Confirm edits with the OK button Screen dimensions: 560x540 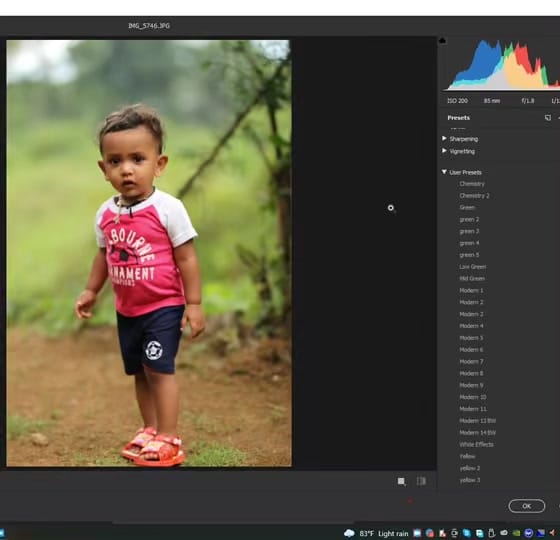point(526,506)
